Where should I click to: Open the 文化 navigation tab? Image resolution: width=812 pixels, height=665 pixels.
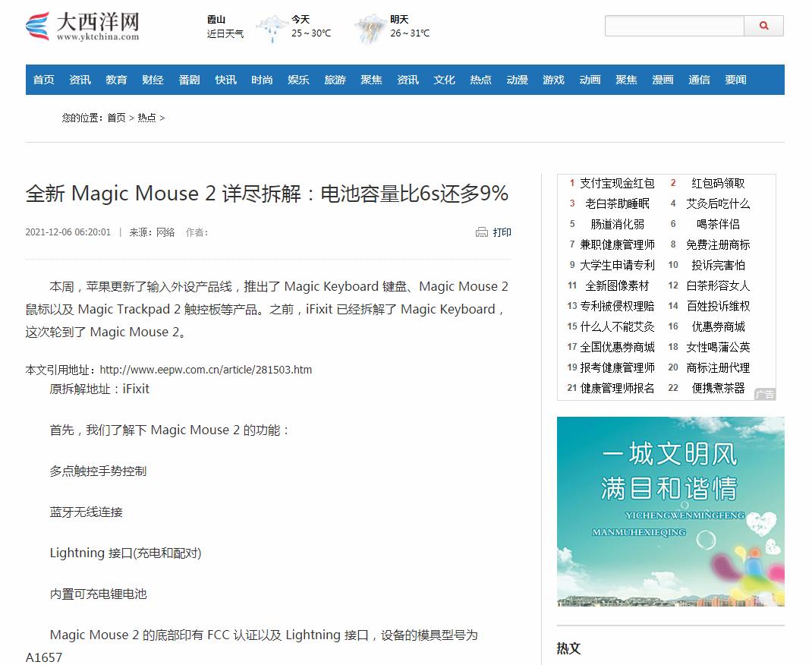(x=444, y=80)
